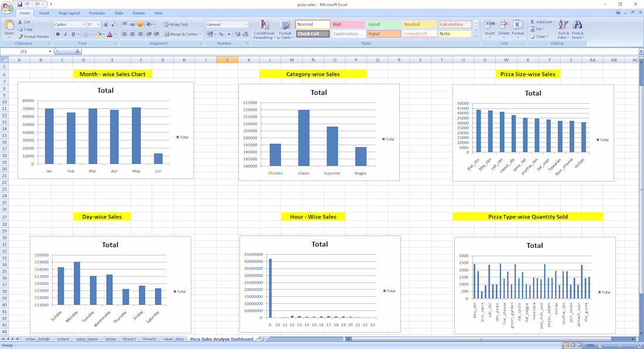Screen dimensions: 644x349
Task: Open the Page Layout tab
Action: (70, 13)
